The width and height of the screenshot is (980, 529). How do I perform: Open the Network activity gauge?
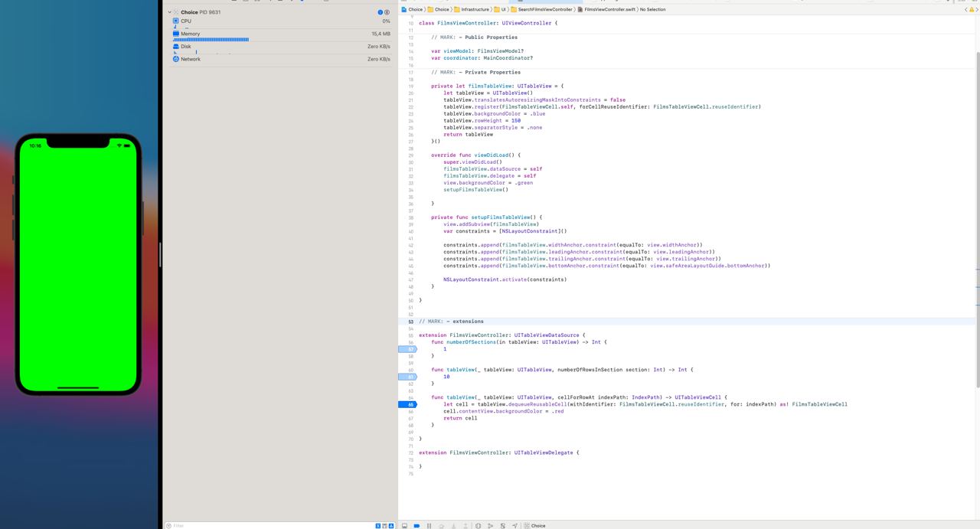190,59
